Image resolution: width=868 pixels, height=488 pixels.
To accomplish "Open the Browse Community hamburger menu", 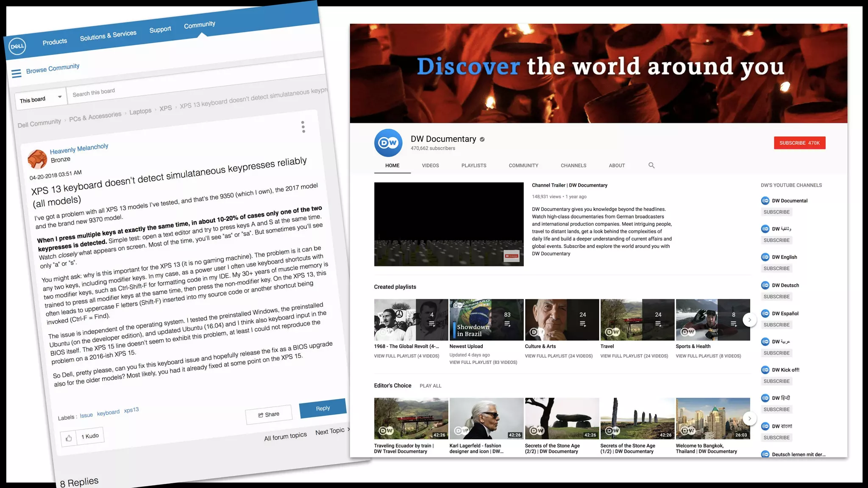I will pos(17,74).
